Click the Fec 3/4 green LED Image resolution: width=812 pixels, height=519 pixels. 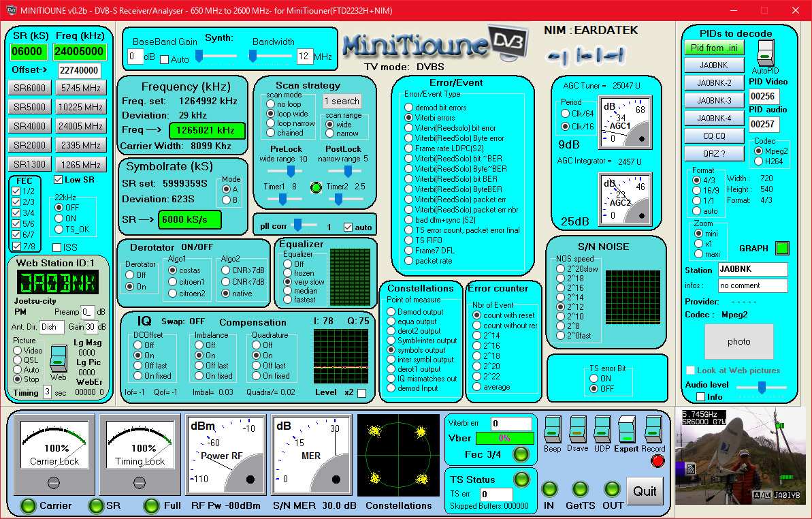521,454
